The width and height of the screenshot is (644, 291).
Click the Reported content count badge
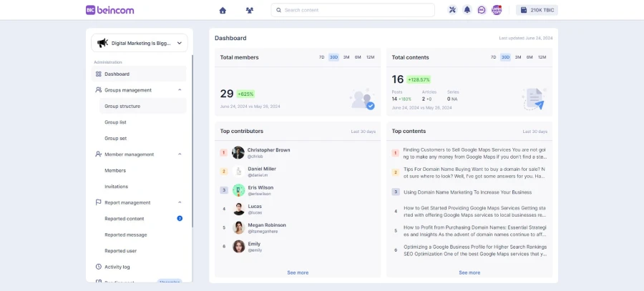click(x=180, y=218)
